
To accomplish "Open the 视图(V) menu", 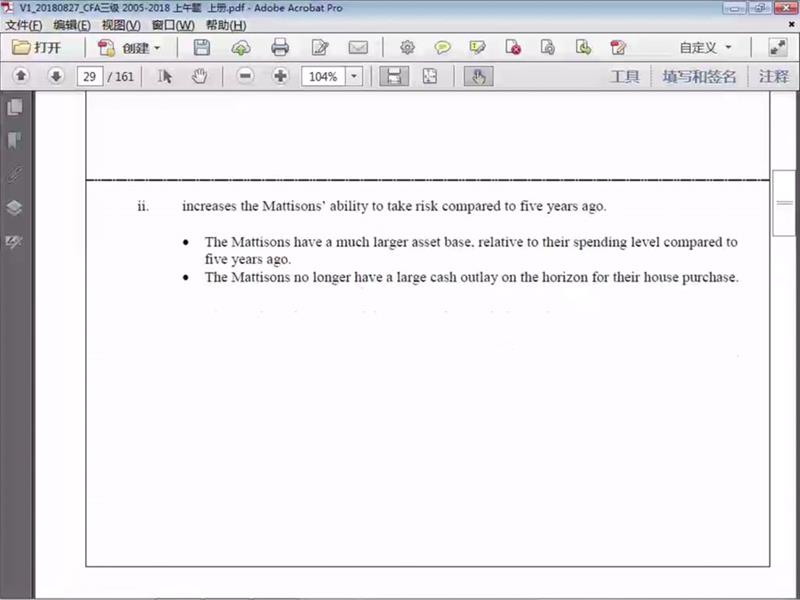I will click(x=121, y=25).
